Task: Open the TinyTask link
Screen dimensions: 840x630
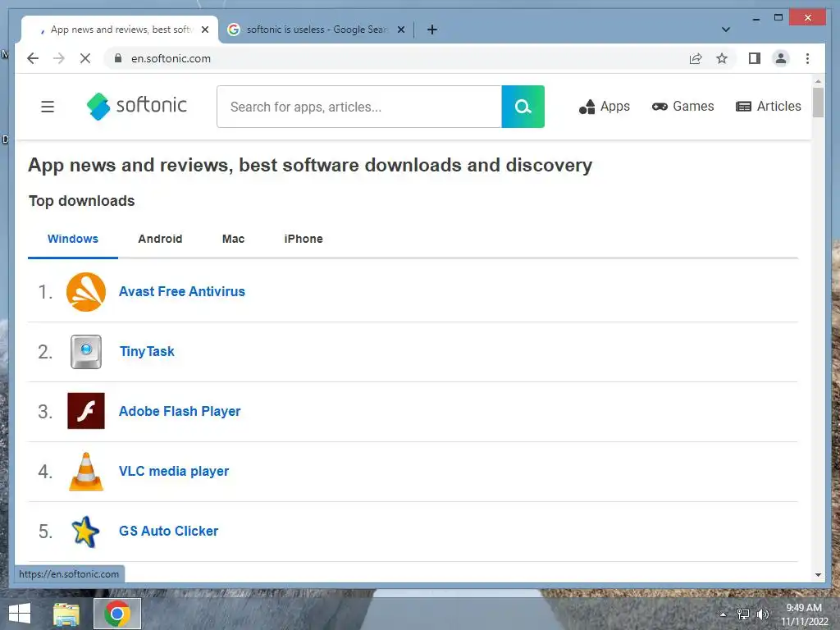Action: click(x=147, y=351)
